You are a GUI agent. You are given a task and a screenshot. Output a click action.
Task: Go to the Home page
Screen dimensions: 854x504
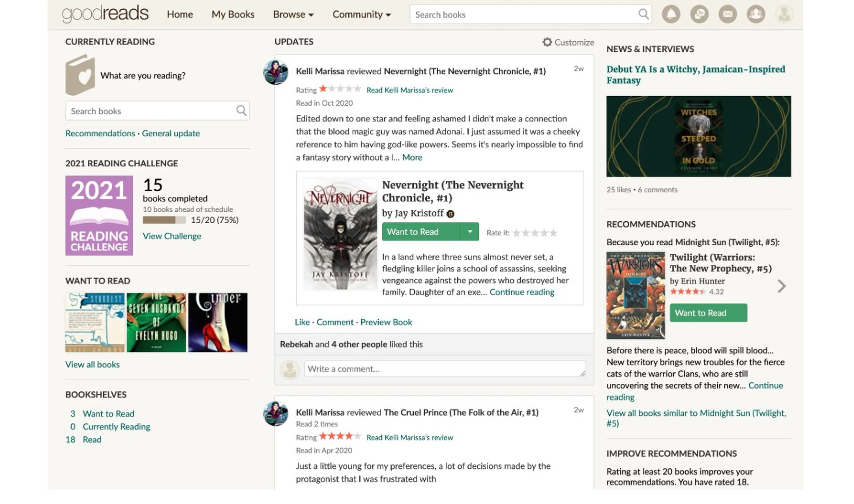point(180,14)
